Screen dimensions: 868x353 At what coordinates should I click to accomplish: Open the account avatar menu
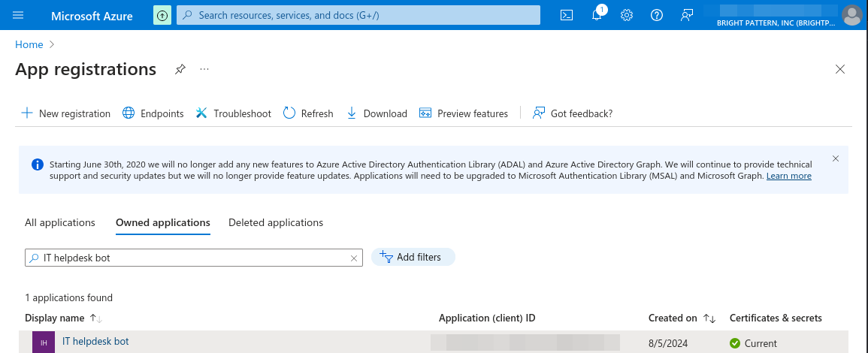(851, 15)
